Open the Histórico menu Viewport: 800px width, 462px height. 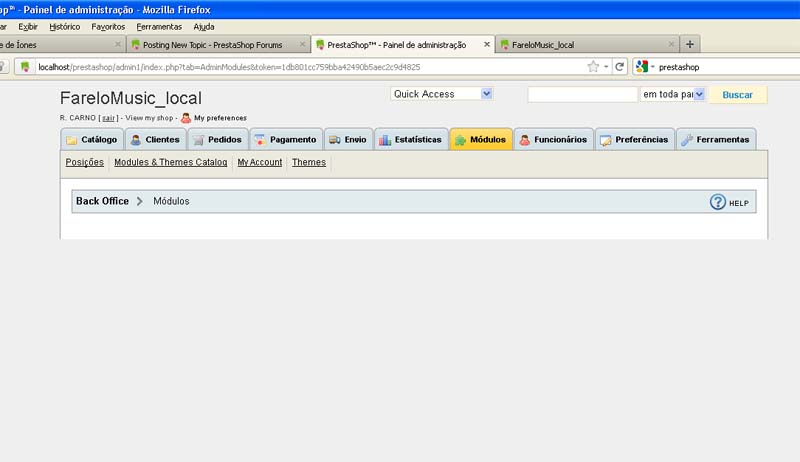[x=64, y=27]
